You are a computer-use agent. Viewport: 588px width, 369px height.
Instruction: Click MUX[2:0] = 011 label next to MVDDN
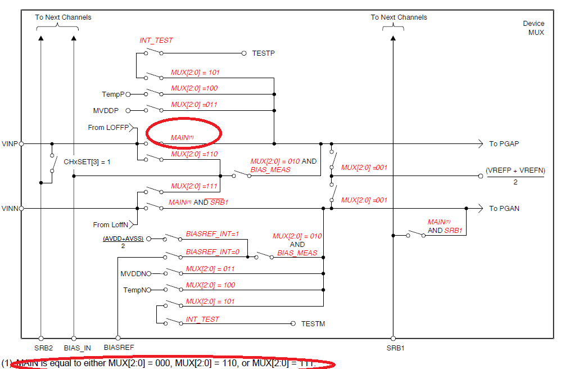coord(210,269)
